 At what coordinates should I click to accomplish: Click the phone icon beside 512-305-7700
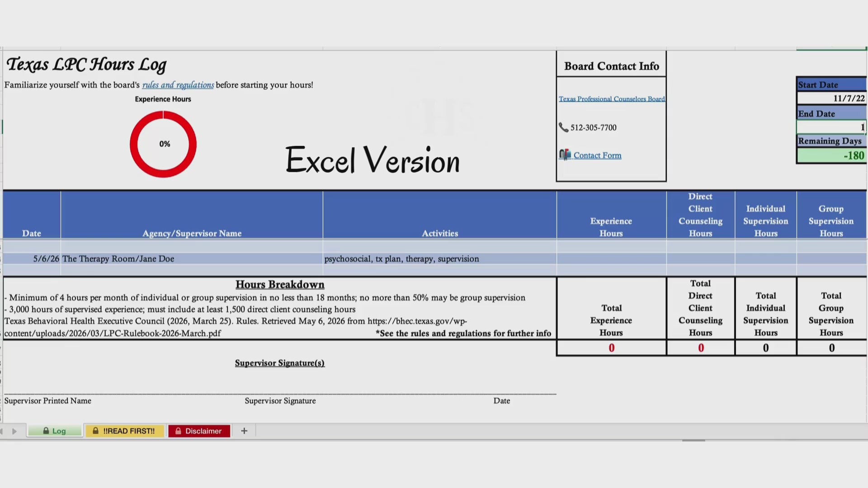pos(563,127)
